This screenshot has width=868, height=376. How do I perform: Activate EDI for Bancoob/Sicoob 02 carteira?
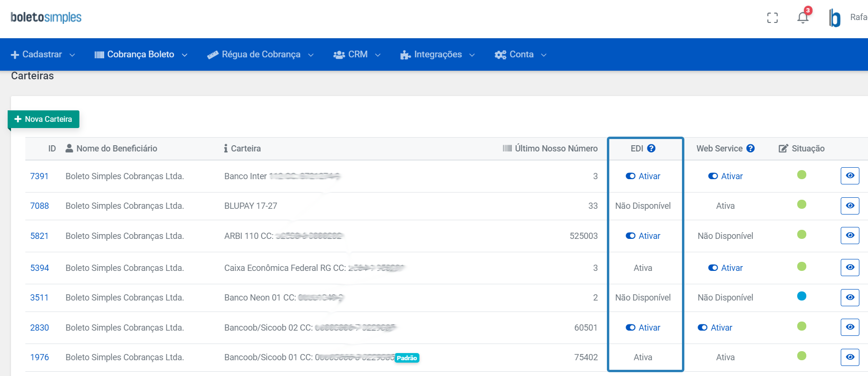643,328
